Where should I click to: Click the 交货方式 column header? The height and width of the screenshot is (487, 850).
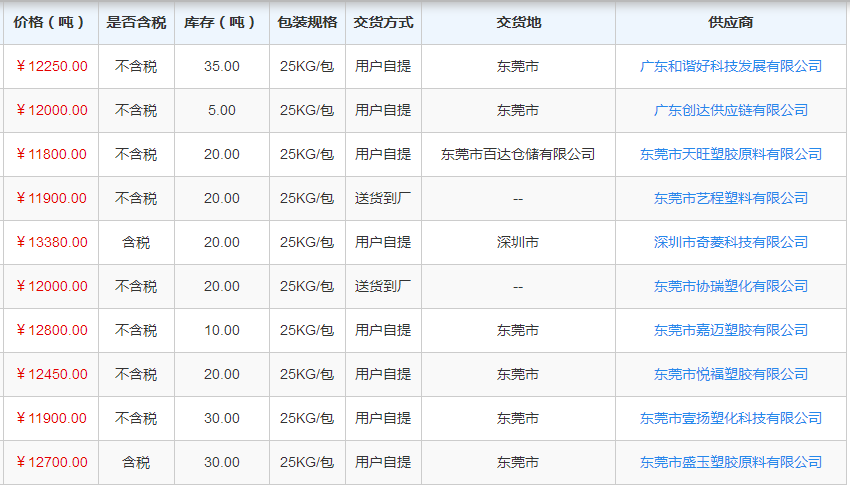[383, 22]
